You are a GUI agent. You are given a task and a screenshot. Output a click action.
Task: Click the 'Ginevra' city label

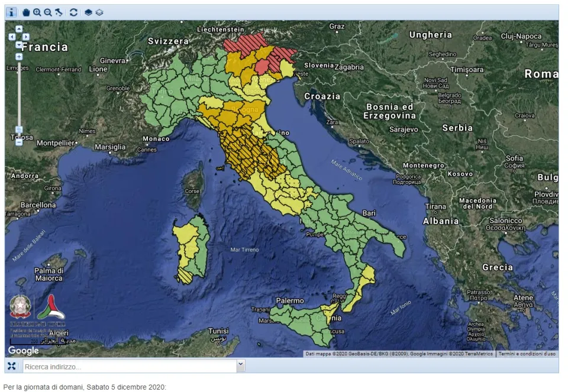pos(112,60)
